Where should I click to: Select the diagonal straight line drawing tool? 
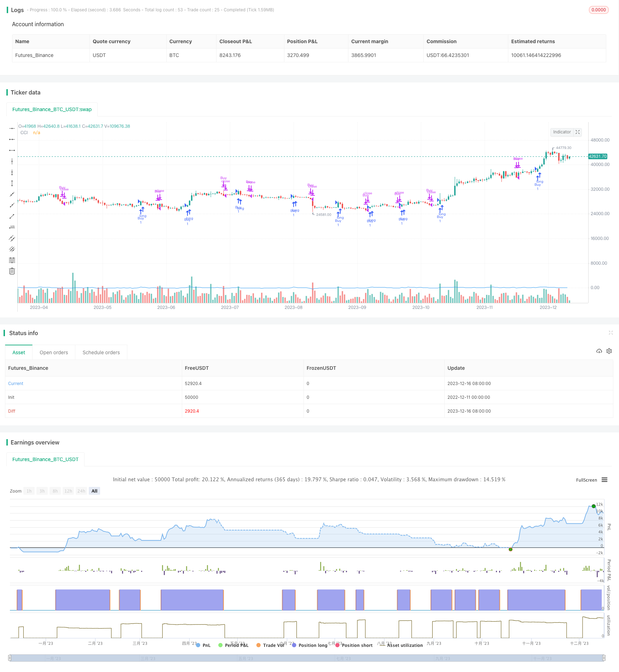(x=12, y=194)
